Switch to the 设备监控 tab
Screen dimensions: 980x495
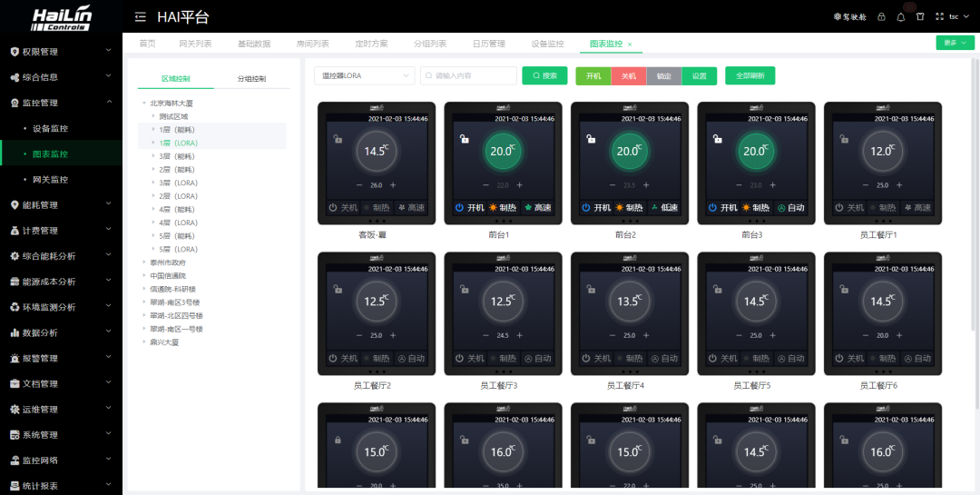coord(547,44)
